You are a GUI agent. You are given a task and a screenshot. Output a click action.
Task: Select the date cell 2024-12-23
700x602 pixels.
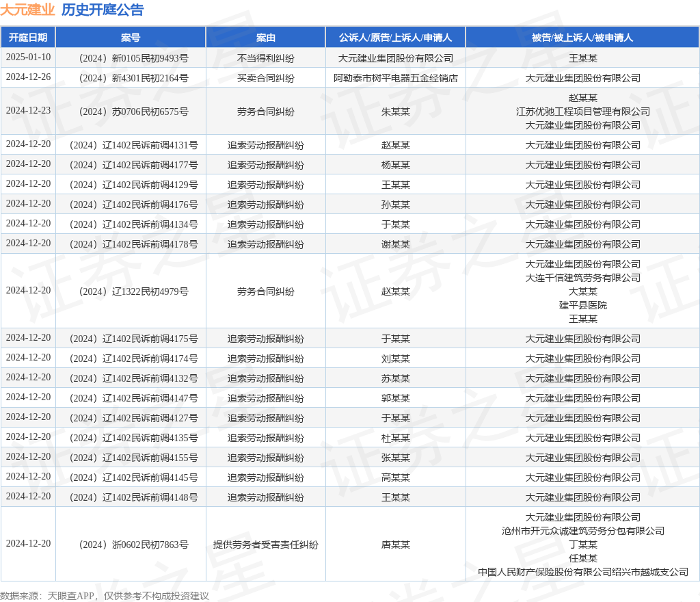(28, 111)
